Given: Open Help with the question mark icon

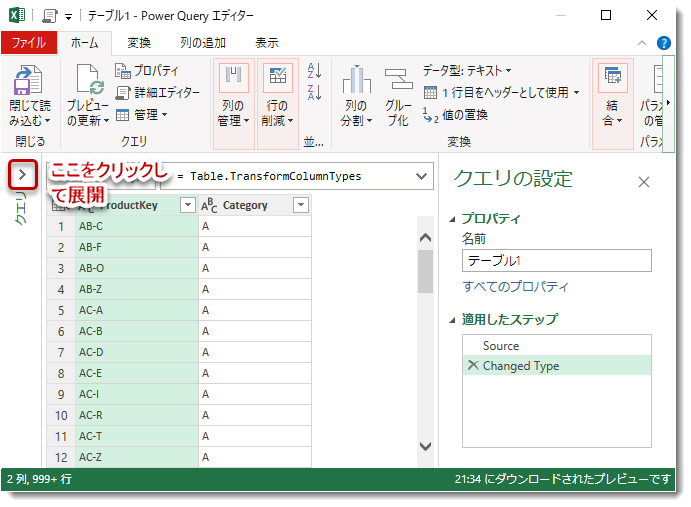Looking at the screenshot, I should (664, 43).
